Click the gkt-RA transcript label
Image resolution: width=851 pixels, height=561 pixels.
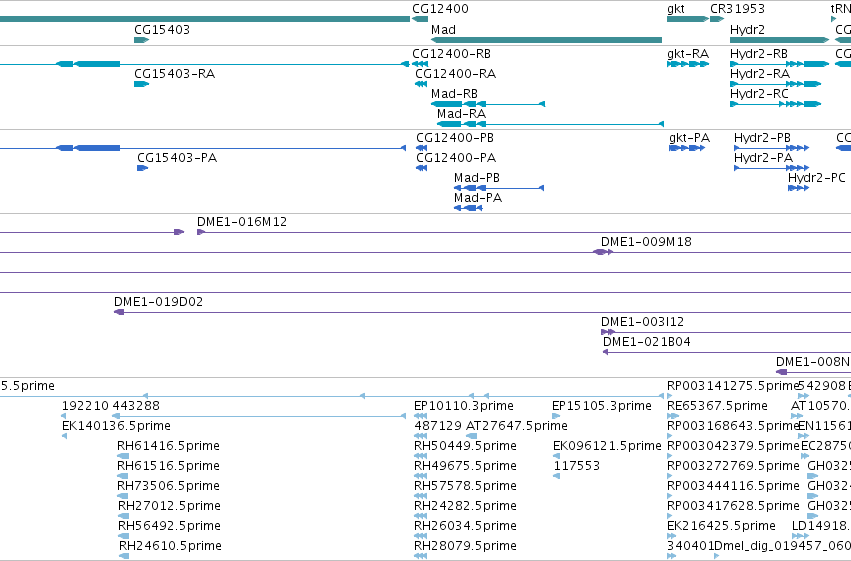coord(688,54)
